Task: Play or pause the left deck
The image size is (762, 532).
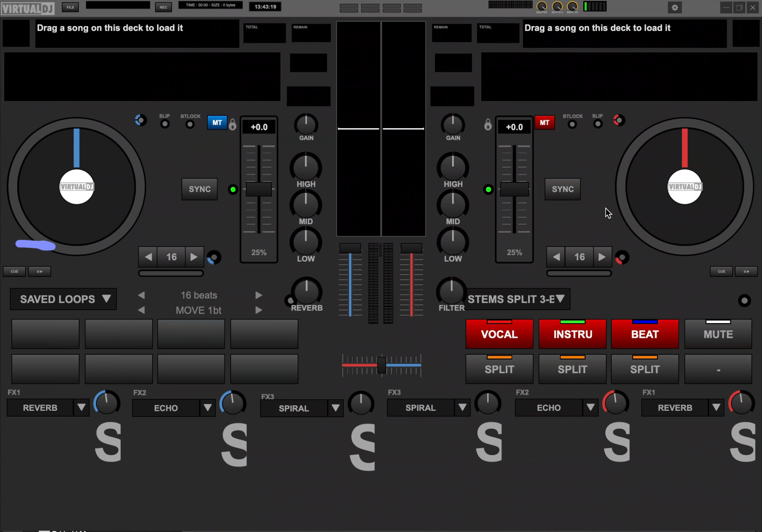Action: coord(39,271)
